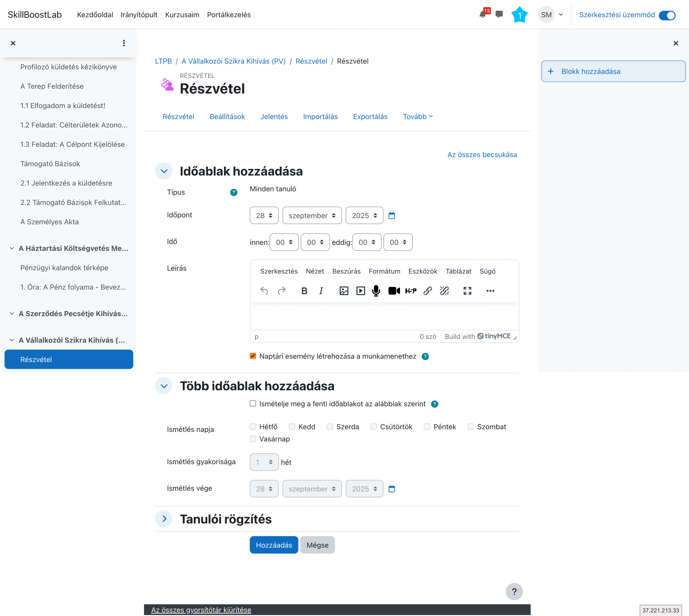The image size is (689, 616).
Task: Open the Tovább dropdown tab
Action: pos(417,117)
